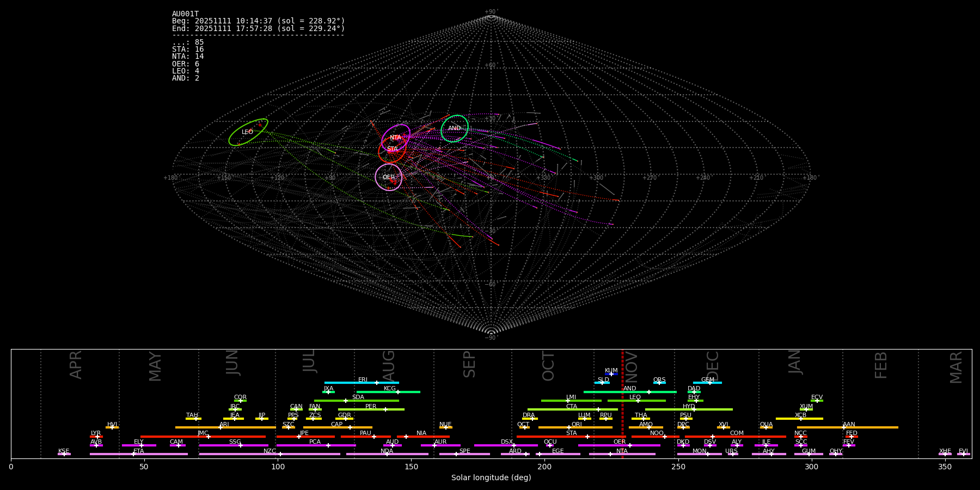Click the ORI shower bar in timeline
The height and width of the screenshot is (490, 980).
575,427
